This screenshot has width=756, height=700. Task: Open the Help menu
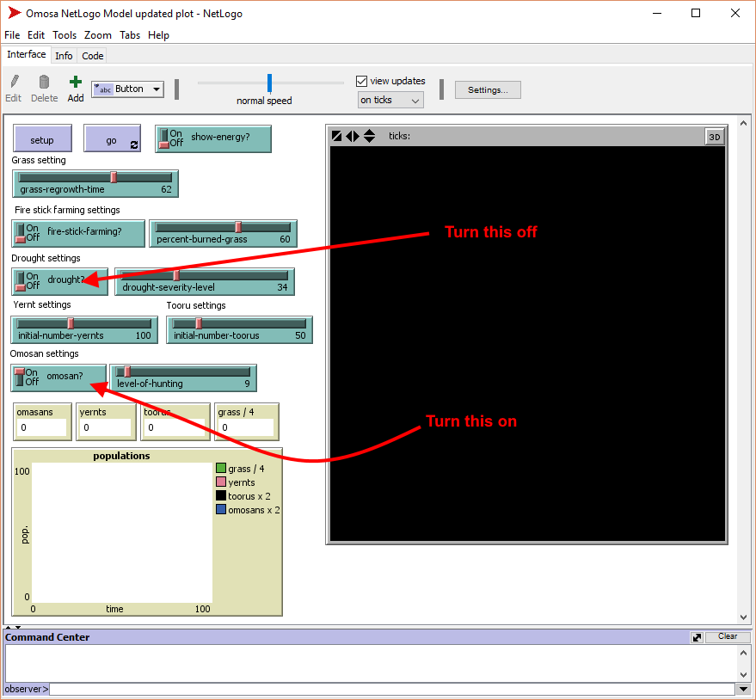click(x=158, y=35)
